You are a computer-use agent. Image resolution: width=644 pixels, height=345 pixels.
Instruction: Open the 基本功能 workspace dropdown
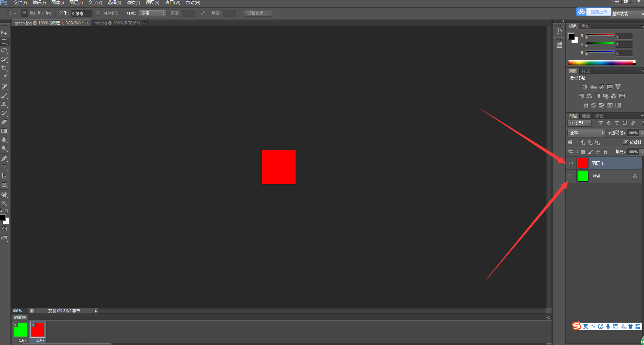(627, 14)
